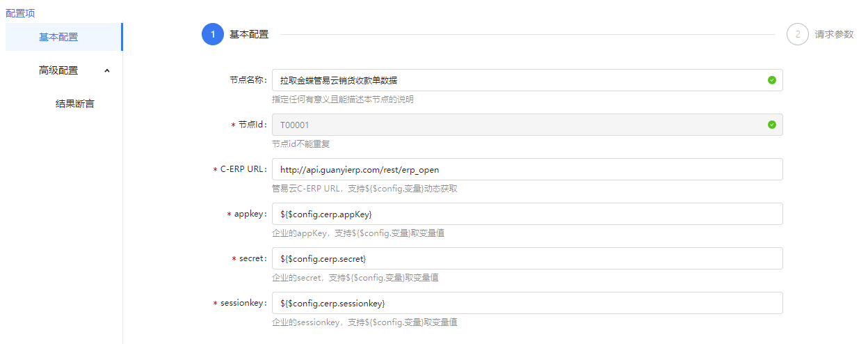Go to the 请求参数 step label
868x344 pixels.
coord(834,34)
